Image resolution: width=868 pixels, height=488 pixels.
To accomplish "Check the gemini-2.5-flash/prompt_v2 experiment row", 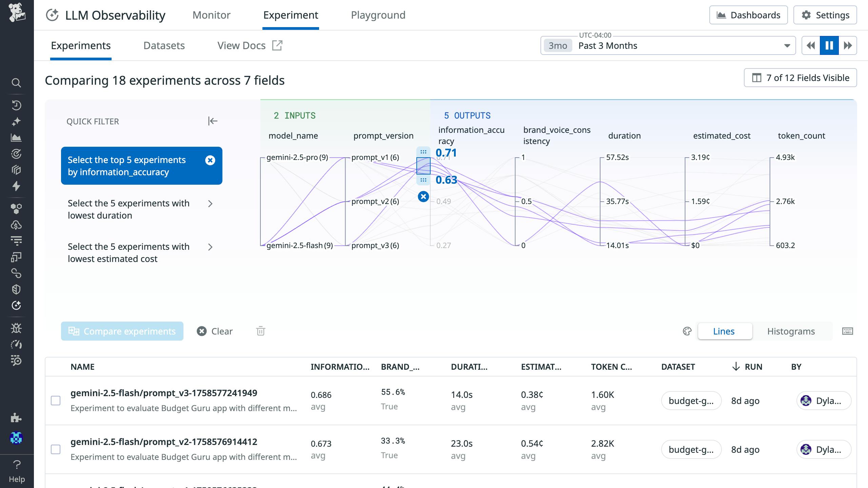I will (x=56, y=449).
